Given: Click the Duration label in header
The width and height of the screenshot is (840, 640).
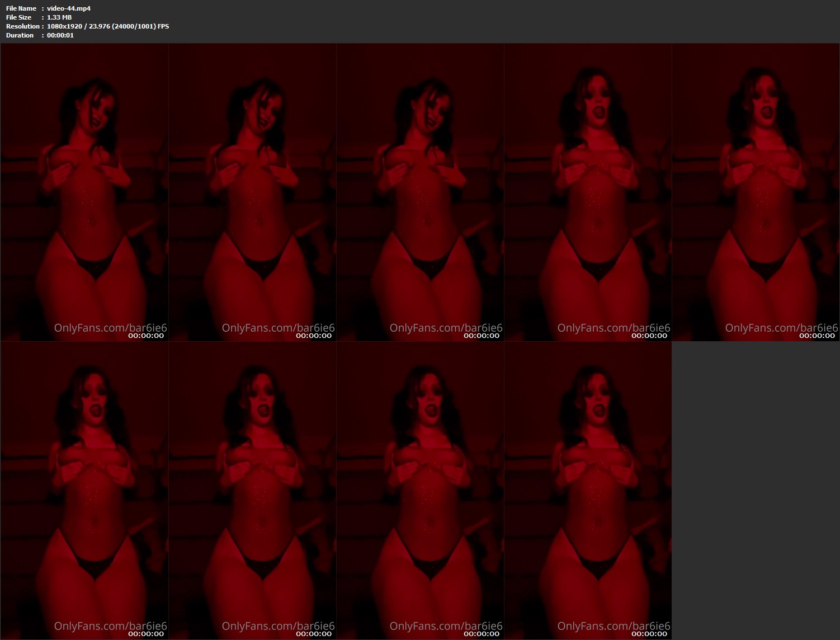Looking at the screenshot, I should pyautogui.click(x=20, y=35).
